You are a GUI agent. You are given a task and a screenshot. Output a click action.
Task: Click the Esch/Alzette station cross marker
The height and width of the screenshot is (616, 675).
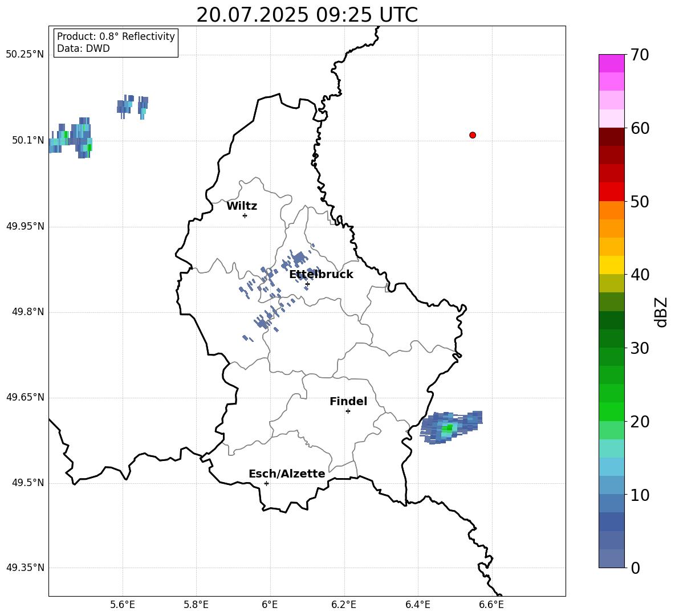tap(266, 483)
